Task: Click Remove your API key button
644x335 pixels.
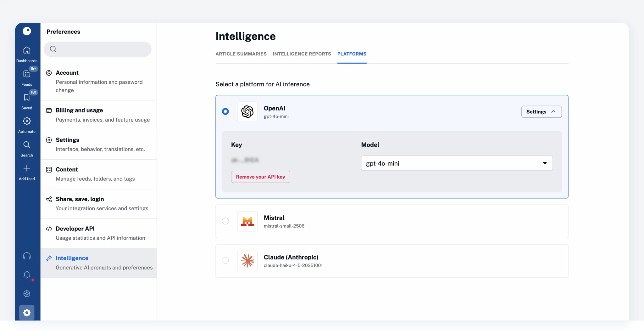Action: coord(260,177)
